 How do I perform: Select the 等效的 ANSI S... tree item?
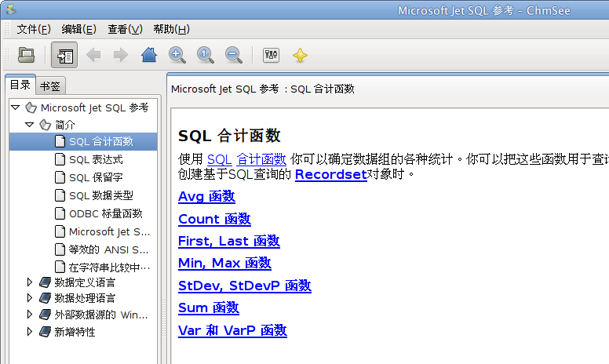click(83, 249)
